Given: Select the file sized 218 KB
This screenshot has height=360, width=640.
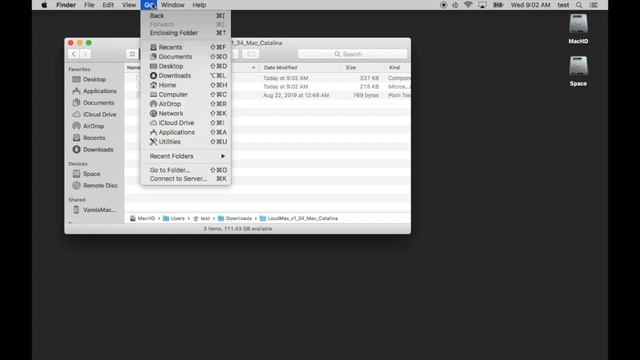Looking at the screenshot, I should (x=268, y=87).
